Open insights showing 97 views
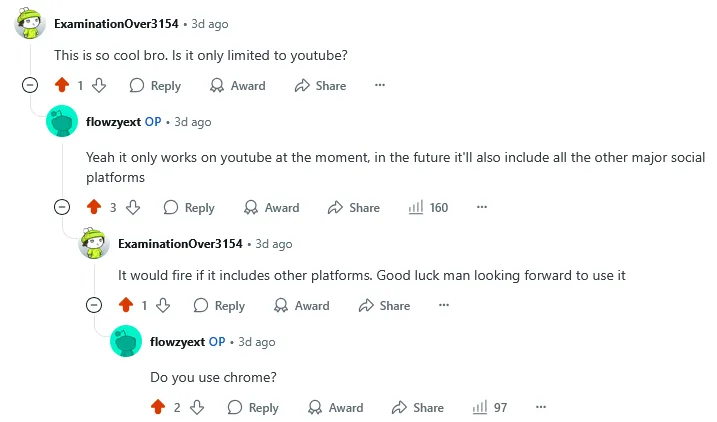 490,407
